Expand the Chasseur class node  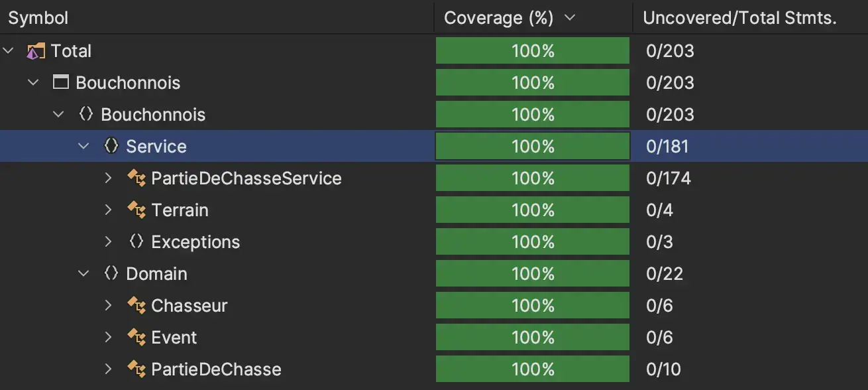pyautogui.click(x=109, y=306)
